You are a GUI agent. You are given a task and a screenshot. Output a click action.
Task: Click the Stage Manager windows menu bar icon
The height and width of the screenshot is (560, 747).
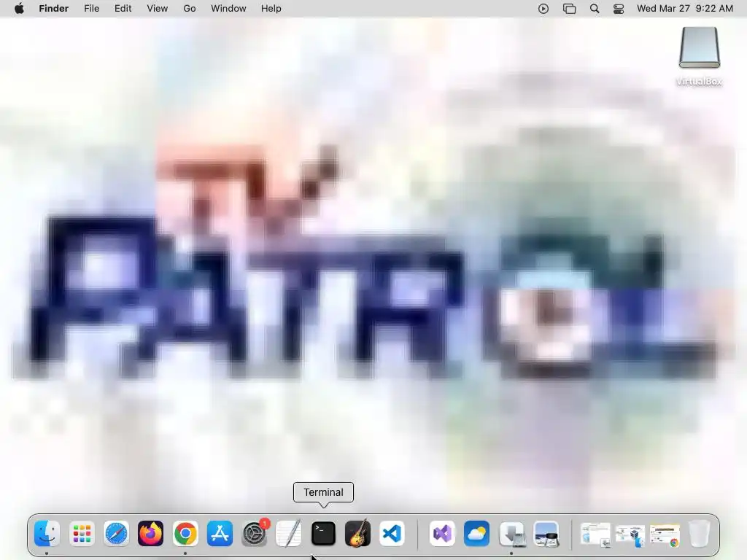(569, 9)
